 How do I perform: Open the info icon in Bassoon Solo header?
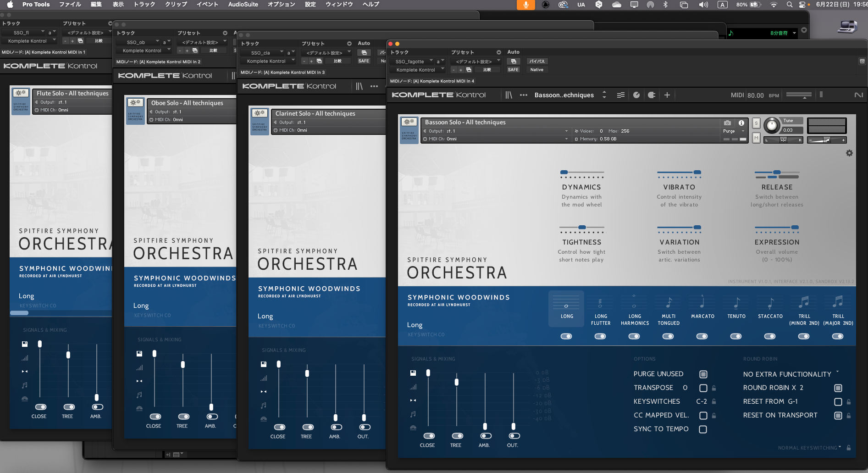click(x=741, y=123)
